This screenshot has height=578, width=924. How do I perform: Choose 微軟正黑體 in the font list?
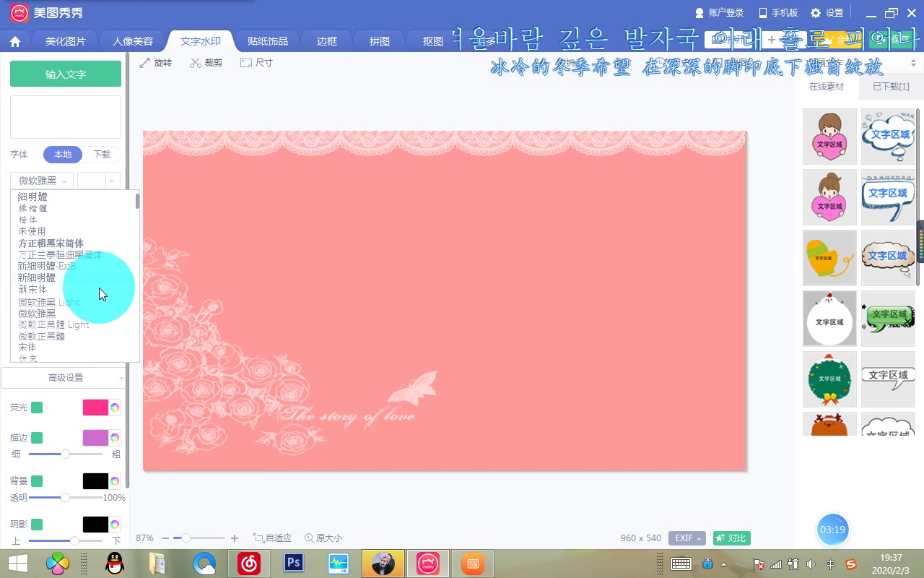click(x=42, y=337)
